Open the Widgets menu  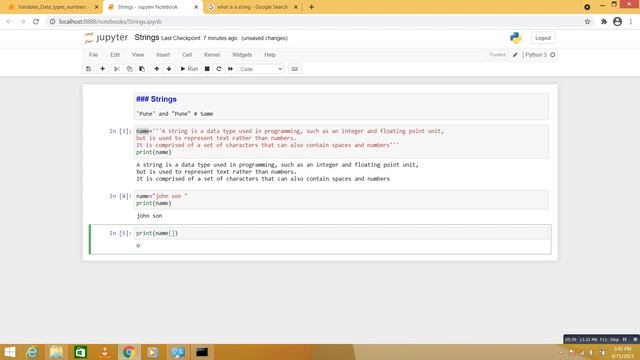coord(242,55)
